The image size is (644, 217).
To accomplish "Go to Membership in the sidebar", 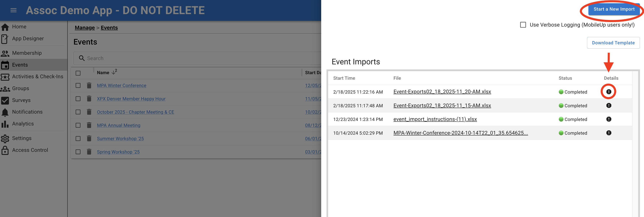I will [27, 53].
